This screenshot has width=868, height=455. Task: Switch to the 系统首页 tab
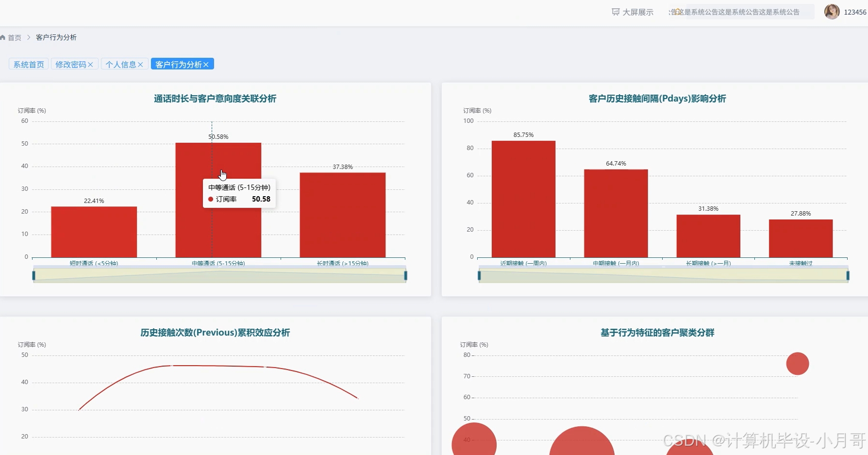29,64
